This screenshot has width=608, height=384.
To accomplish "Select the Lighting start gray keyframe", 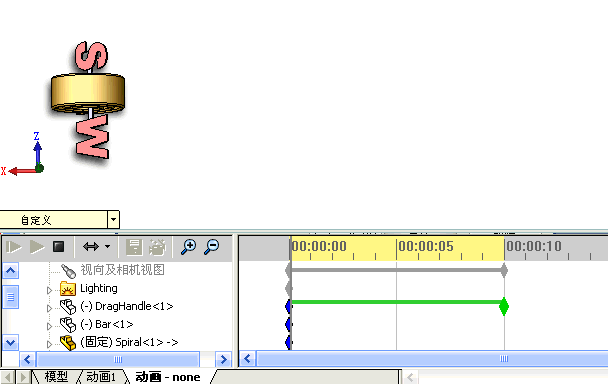I will (288, 289).
